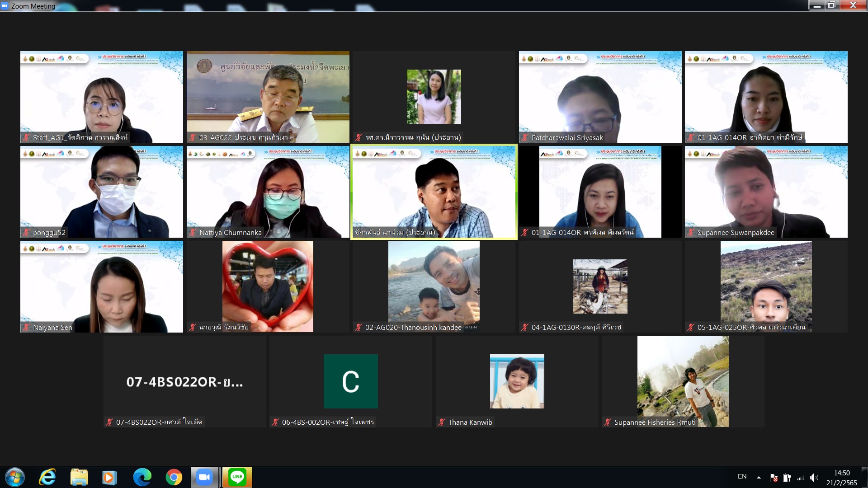
Task: Click muted mic icon on Naiyana Sen
Action: tap(26, 327)
